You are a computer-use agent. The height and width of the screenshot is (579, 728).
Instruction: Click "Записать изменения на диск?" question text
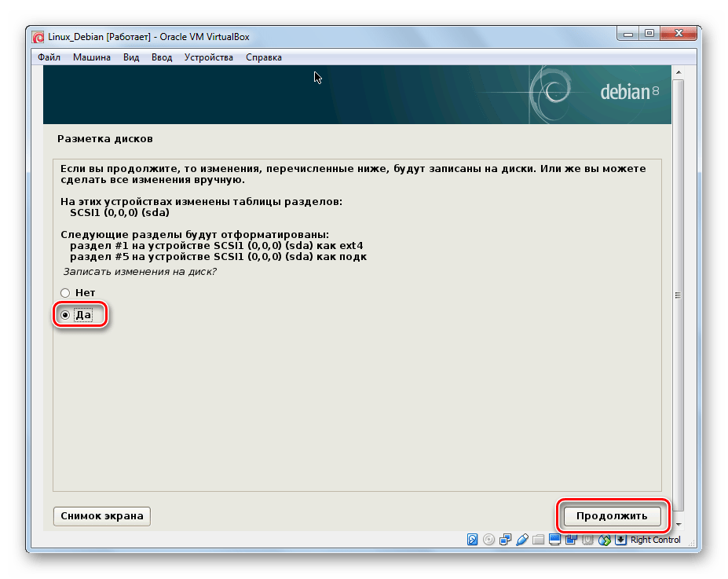coord(140,272)
